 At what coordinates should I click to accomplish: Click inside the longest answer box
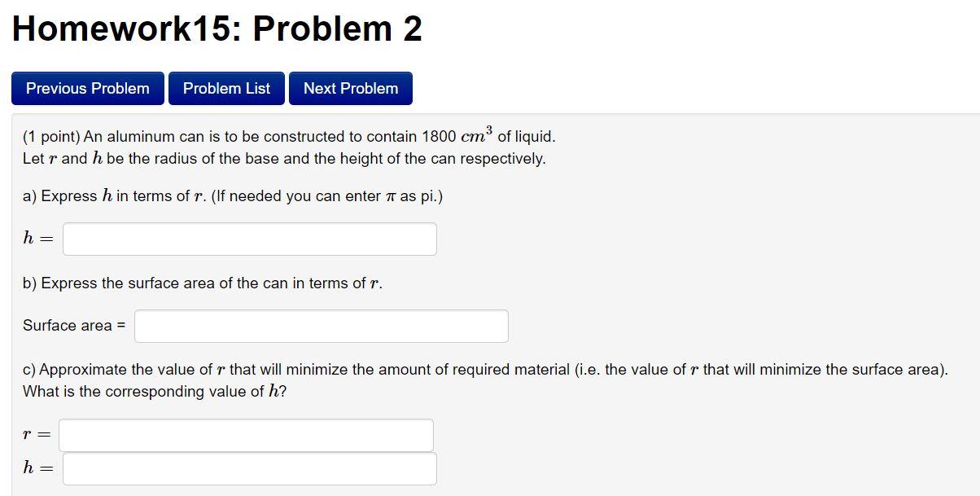click(322, 325)
